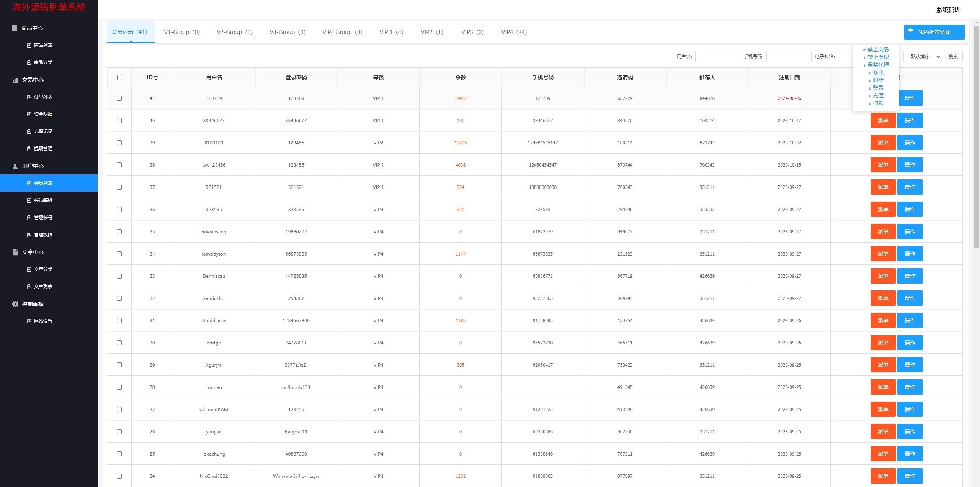The image size is (980, 487).
Task: Click 派单 for user lokachung
Action: 883,454
